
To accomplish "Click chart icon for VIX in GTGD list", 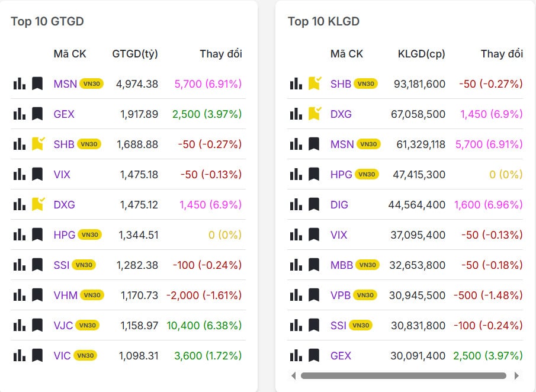I will 20,174.
